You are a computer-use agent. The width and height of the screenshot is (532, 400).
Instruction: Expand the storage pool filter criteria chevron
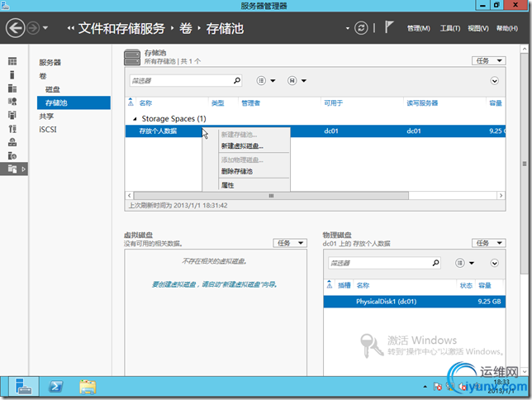point(494,81)
